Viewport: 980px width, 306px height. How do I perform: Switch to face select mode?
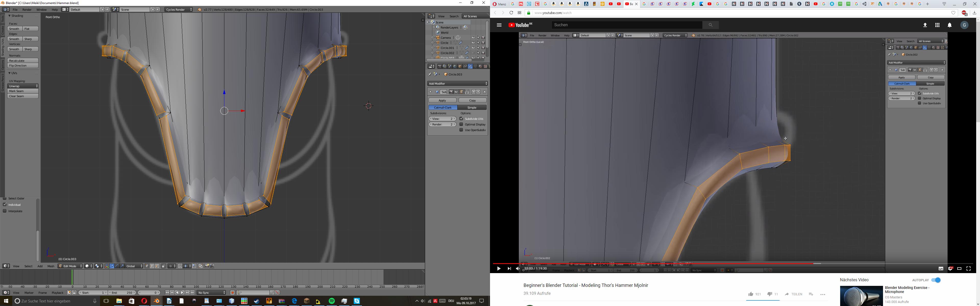157,266
